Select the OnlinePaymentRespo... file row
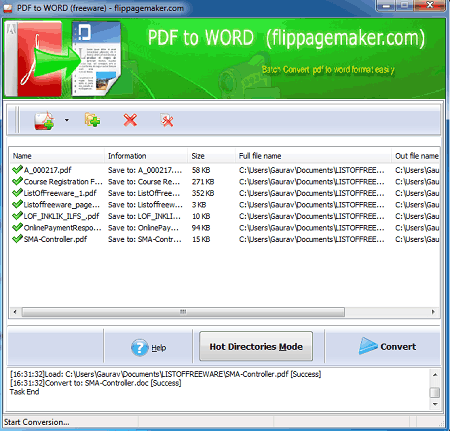Screen dimensions: 450x431 225,228
